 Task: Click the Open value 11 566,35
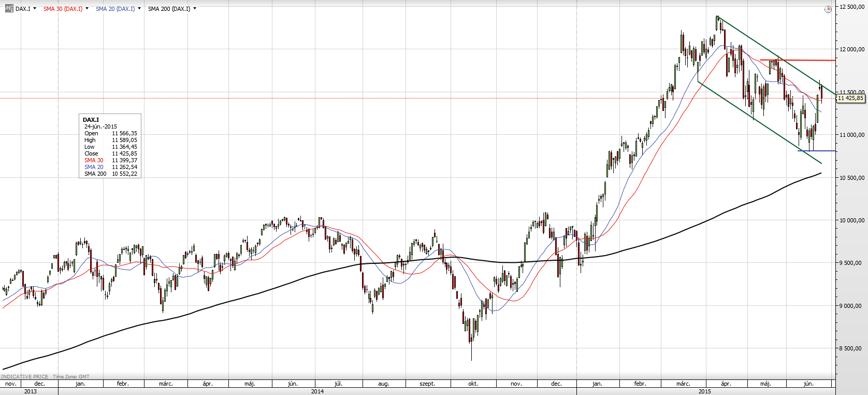pos(124,133)
